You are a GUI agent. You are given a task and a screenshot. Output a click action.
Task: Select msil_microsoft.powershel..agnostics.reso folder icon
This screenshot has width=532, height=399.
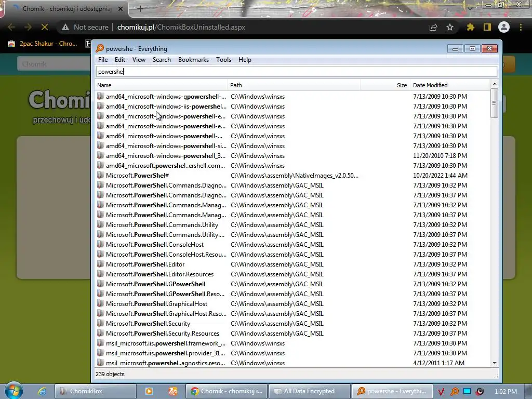coord(100,363)
